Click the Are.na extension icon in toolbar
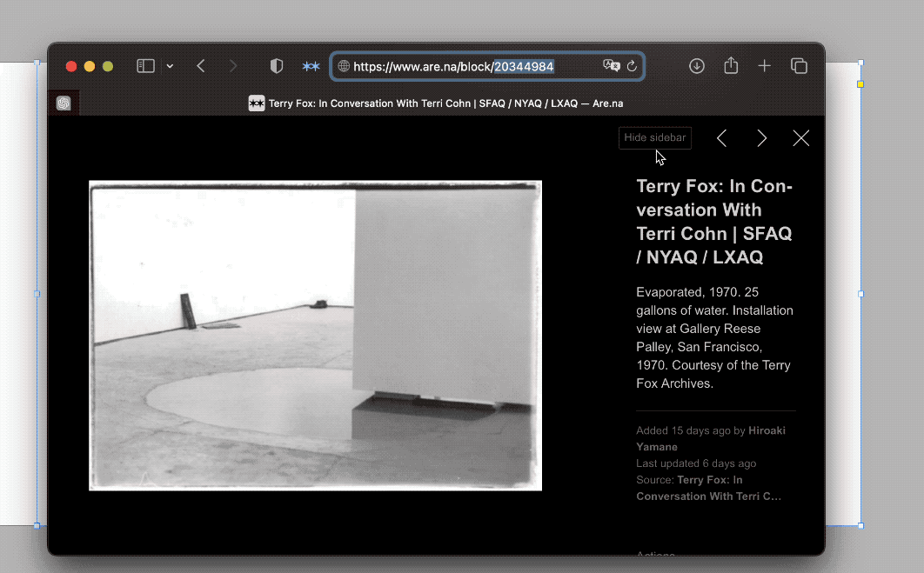The image size is (924, 573). tap(311, 66)
